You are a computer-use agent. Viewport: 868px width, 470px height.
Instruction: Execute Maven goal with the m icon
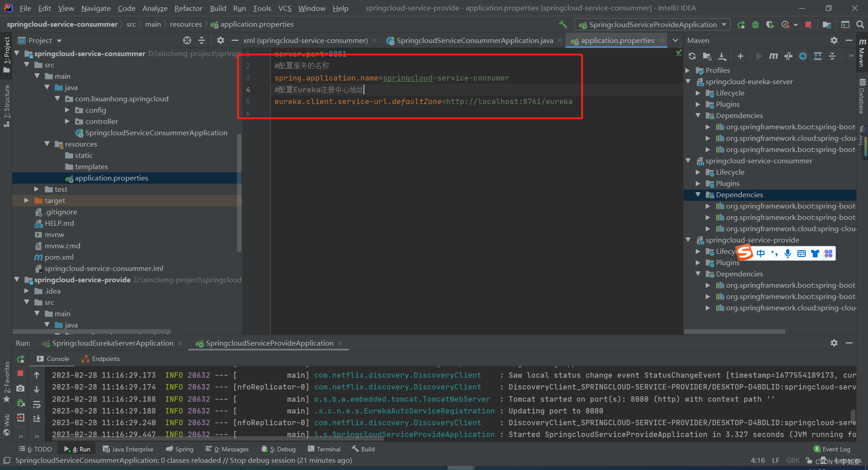(774, 56)
